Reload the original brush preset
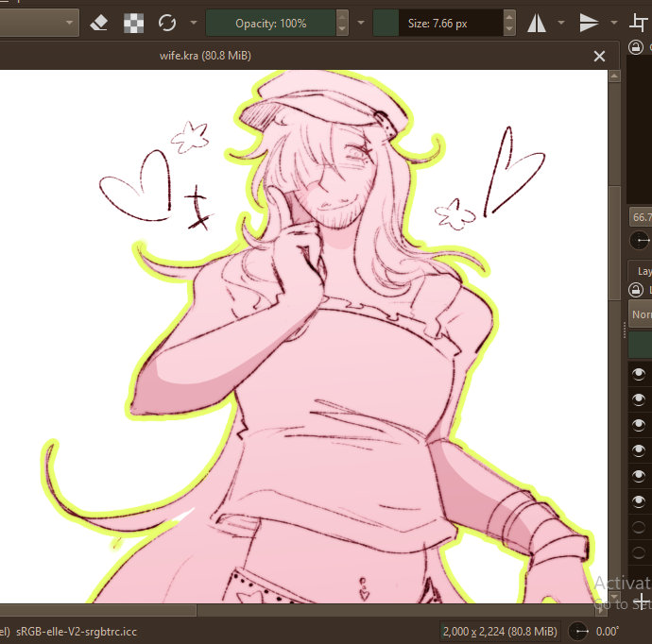The width and height of the screenshot is (652, 644). (167, 23)
